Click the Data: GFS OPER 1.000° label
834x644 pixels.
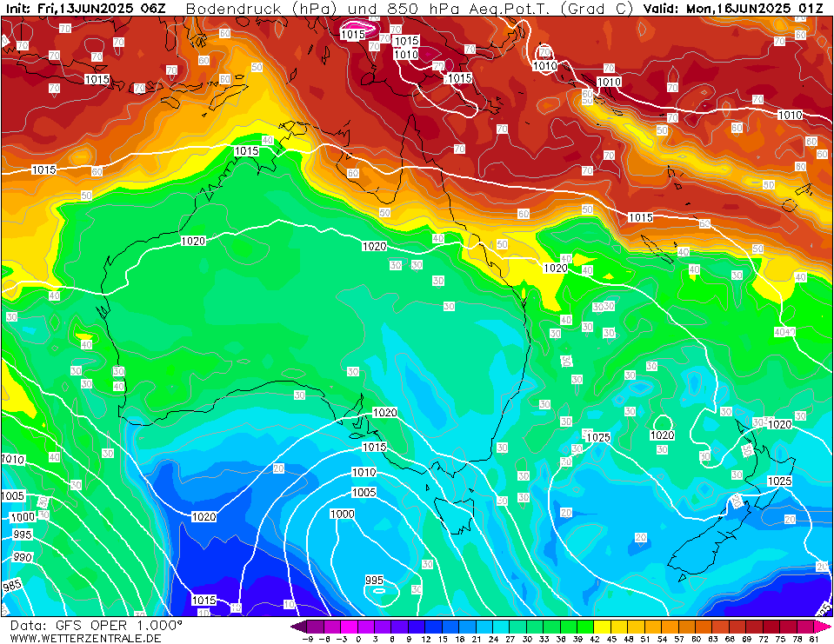click(97, 625)
